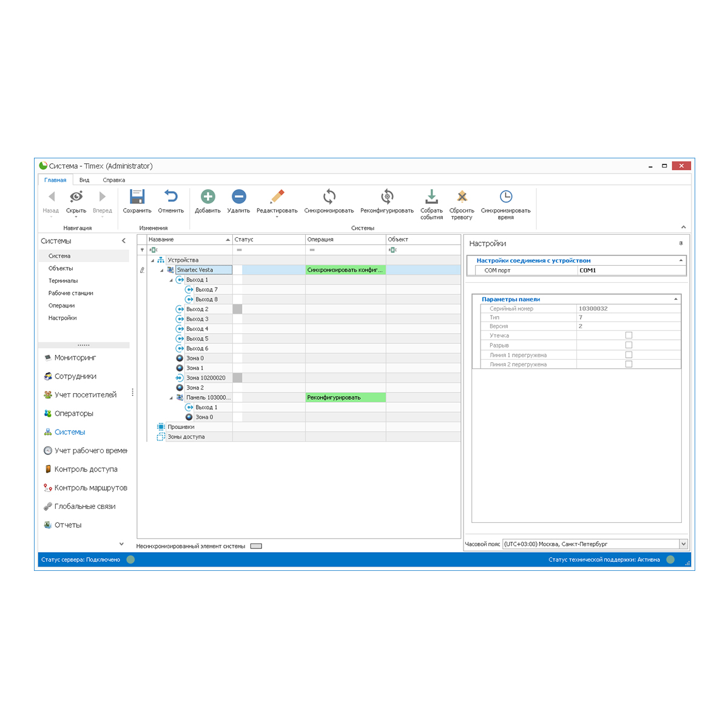This screenshot has width=728, height=728.
Task: Open the Часовой пояс timezone dropdown
Action: (x=684, y=544)
